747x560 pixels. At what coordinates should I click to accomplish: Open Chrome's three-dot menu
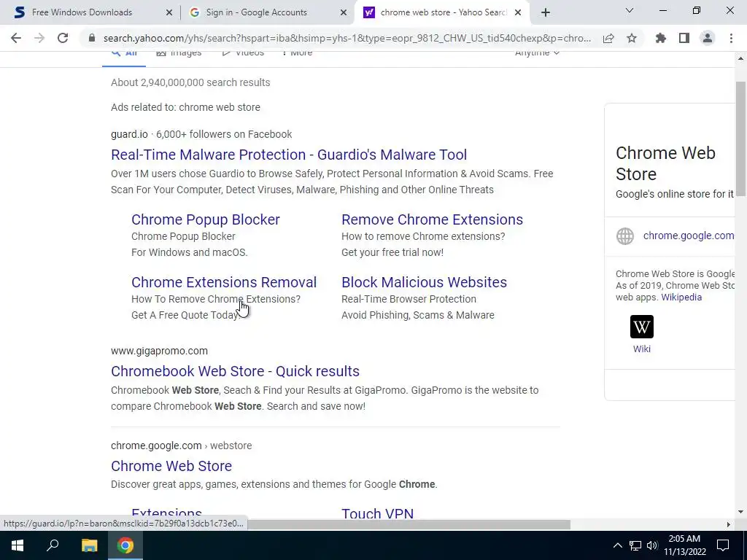(x=731, y=38)
